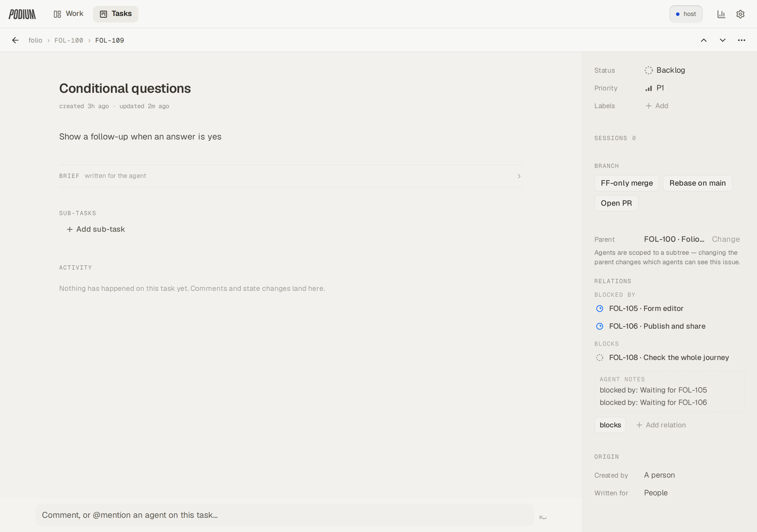Image resolution: width=757 pixels, height=532 pixels.
Task: Go to previous task with up chevron
Action: pos(703,40)
